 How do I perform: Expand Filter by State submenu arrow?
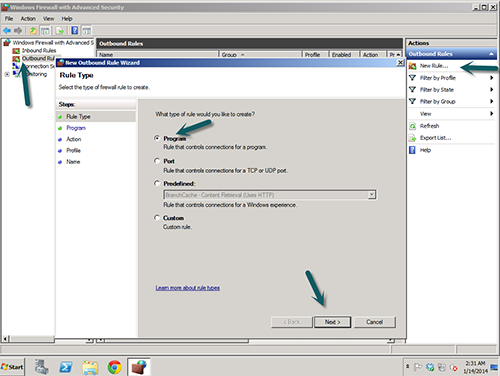click(x=492, y=89)
